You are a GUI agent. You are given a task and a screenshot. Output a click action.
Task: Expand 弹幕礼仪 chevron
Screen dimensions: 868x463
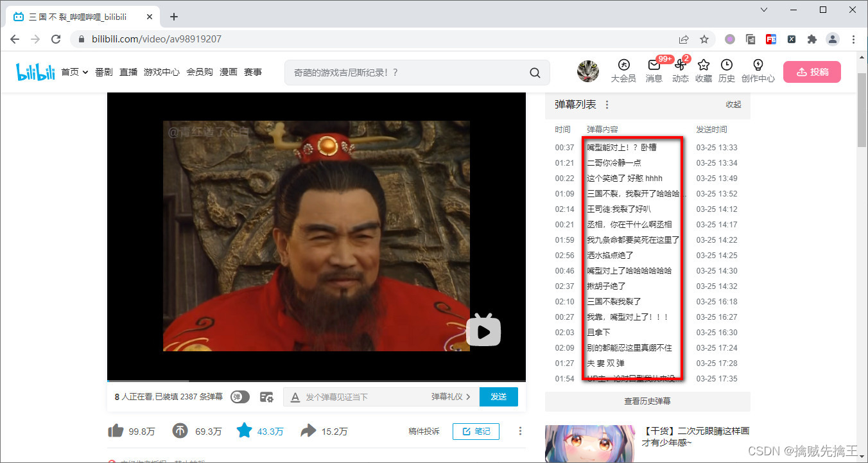tap(468, 397)
